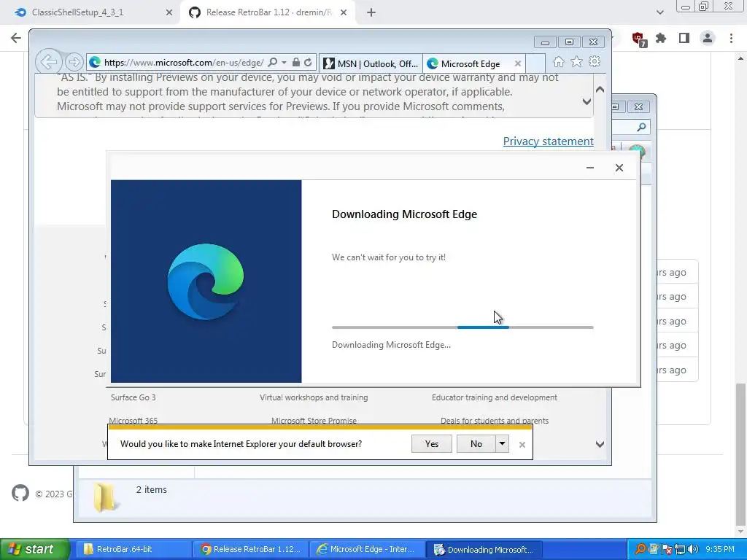Switch to MSN Outlook tab in IE
Screen dimensions: 747x560
coord(371,63)
